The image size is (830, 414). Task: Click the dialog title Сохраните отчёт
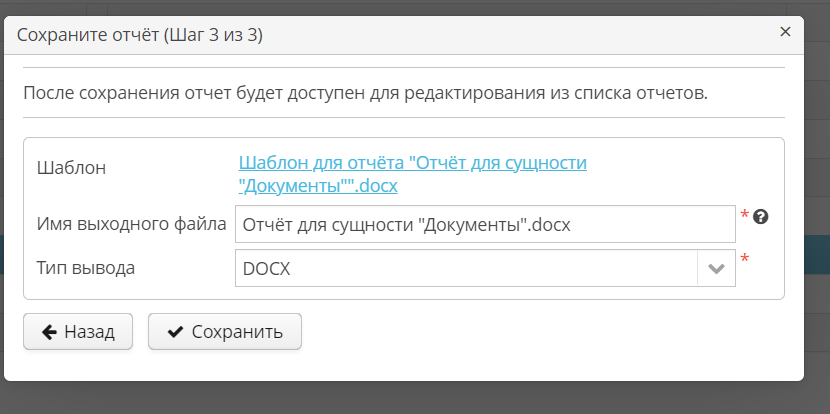140,35
